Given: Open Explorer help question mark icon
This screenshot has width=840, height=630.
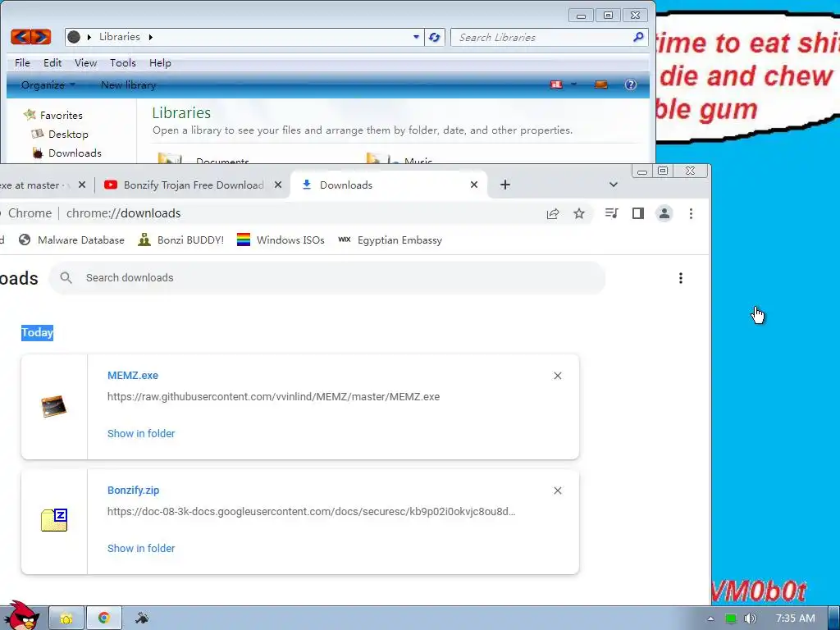Looking at the screenshot, I should [x=631, y=84].
